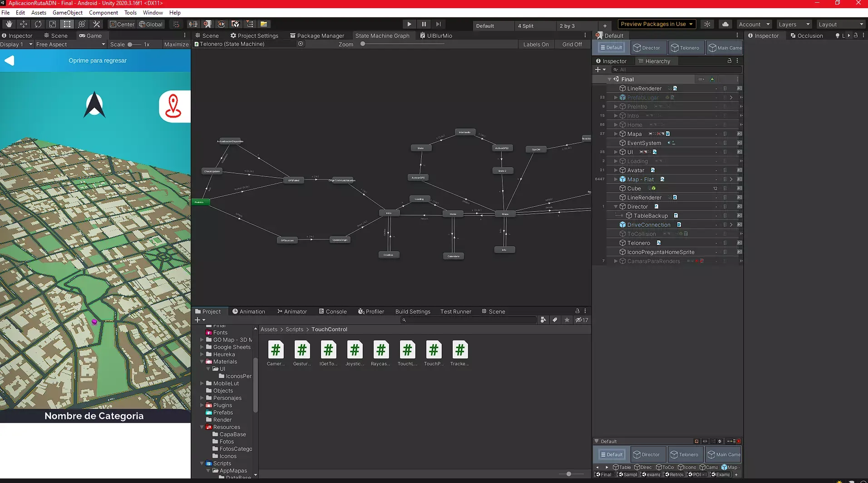Switch to the Package Manager tab

point(317,35)
